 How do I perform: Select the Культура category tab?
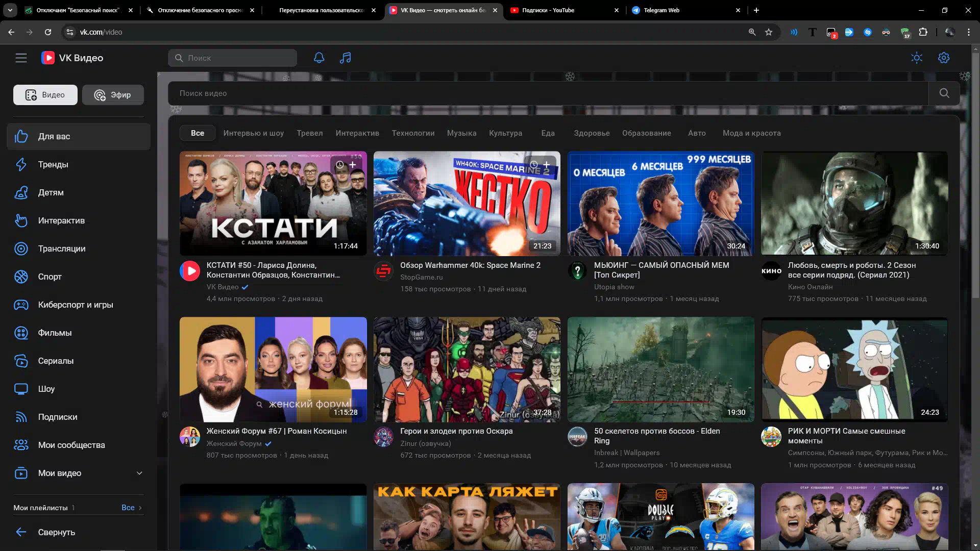[505, 133]
